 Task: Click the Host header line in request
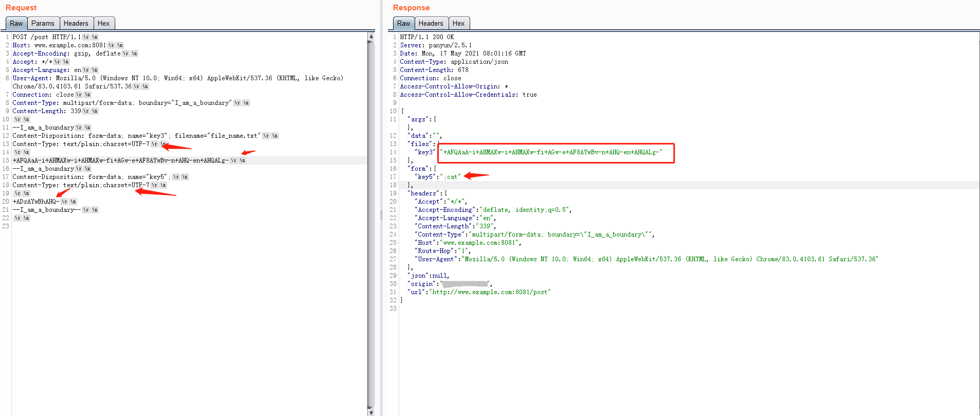pyautogui.click(x=59, y=45)
